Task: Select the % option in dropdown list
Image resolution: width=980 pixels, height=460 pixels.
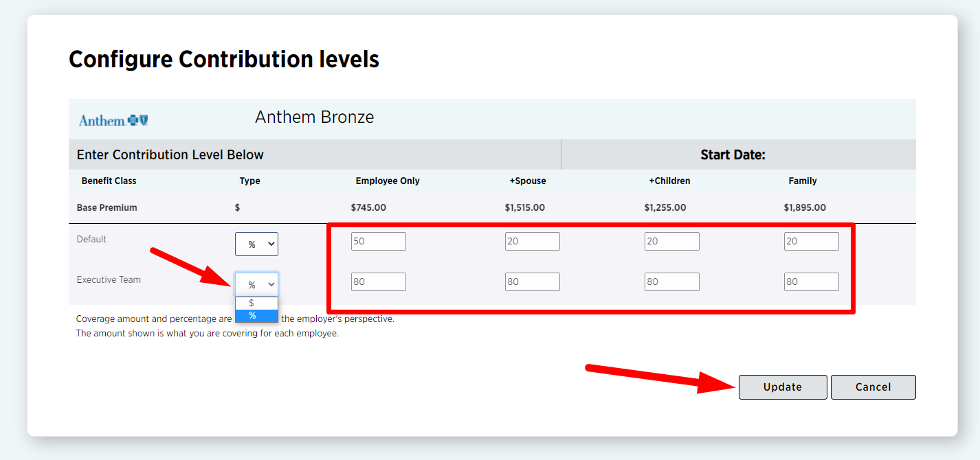Action: click(x=256, y=316)
